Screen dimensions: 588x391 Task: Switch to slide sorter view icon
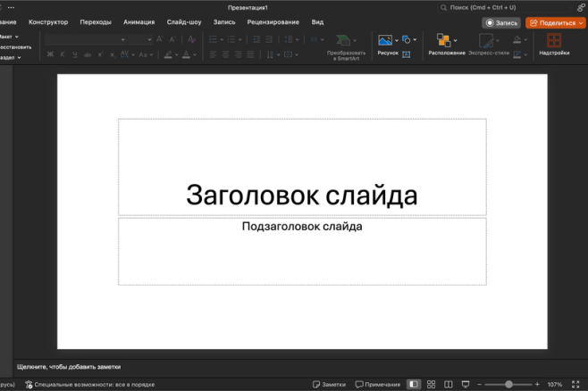coord(432,385)
